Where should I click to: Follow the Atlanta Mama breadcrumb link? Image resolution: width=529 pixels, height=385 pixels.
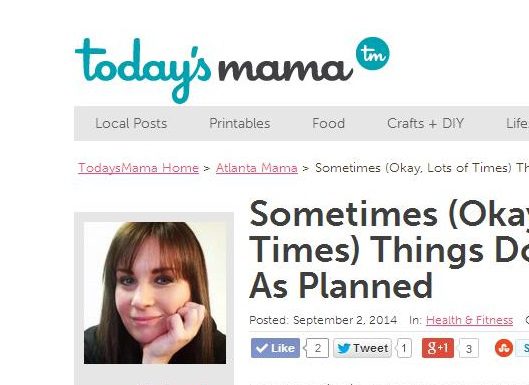point(257,168)
